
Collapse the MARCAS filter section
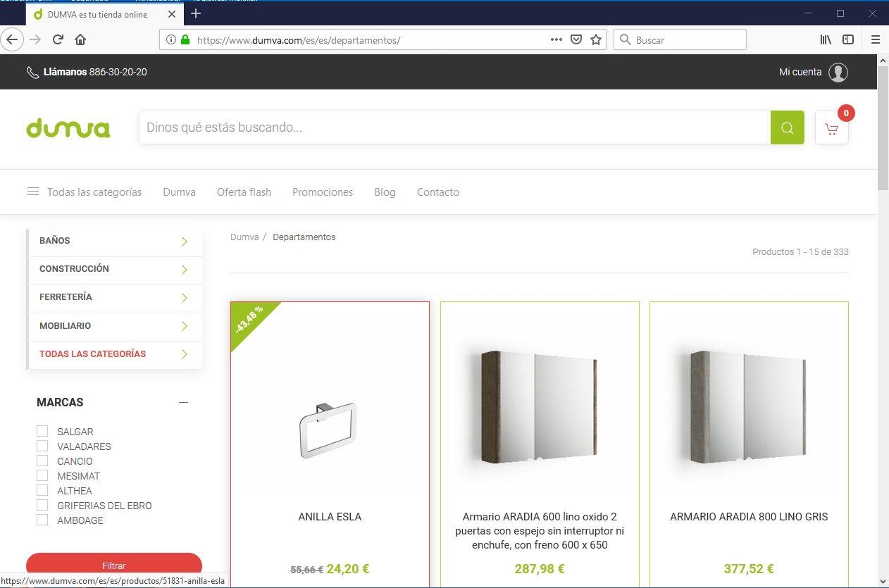(x=184, y=402)
